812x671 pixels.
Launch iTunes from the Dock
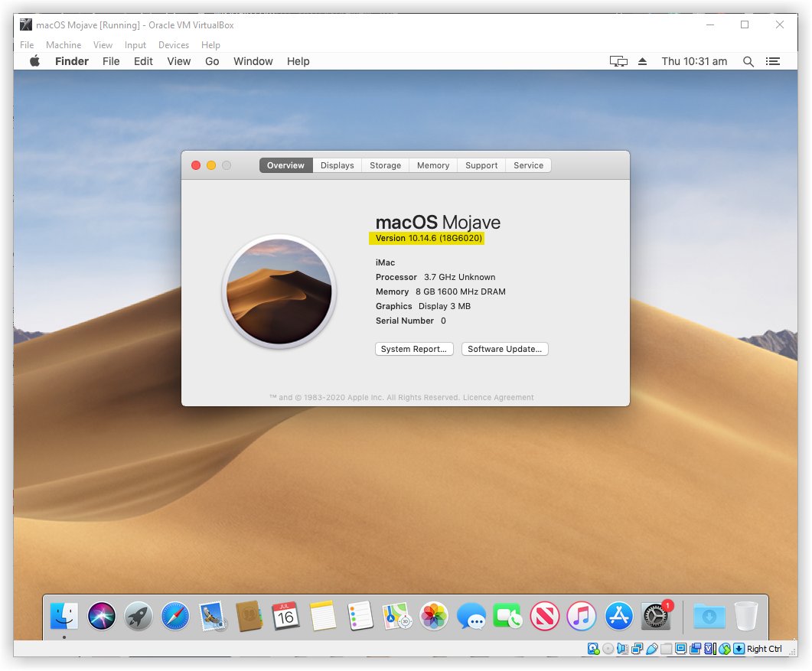tap(582, 616)
